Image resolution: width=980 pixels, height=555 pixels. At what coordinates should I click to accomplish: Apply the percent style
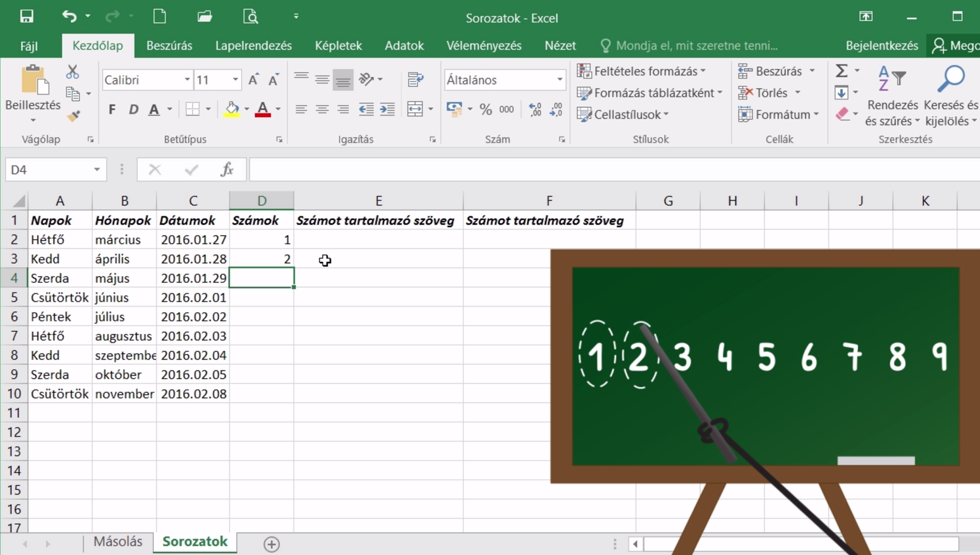point(485,109)
